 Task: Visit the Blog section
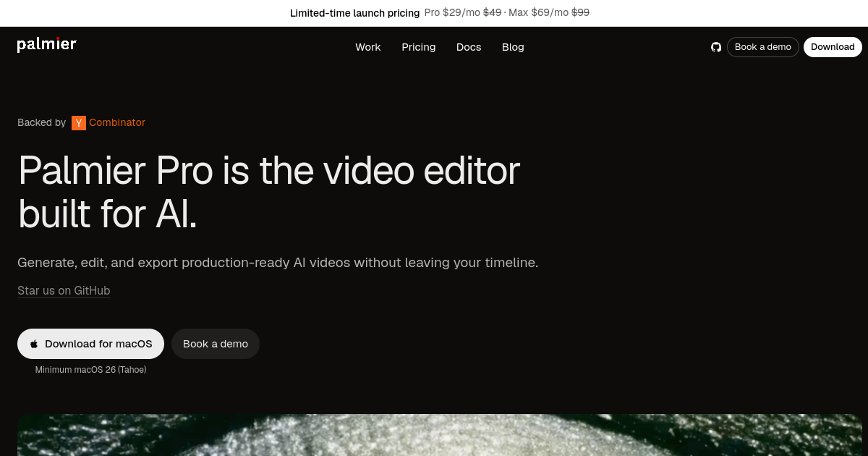513,47
